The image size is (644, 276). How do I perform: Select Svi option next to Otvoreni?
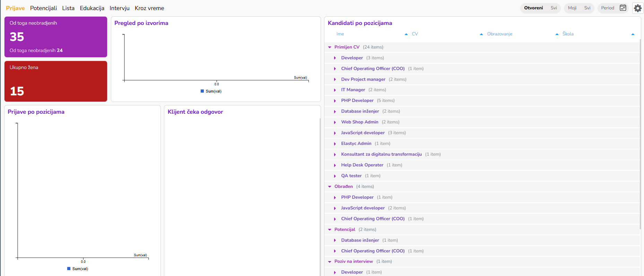point(554,8)
